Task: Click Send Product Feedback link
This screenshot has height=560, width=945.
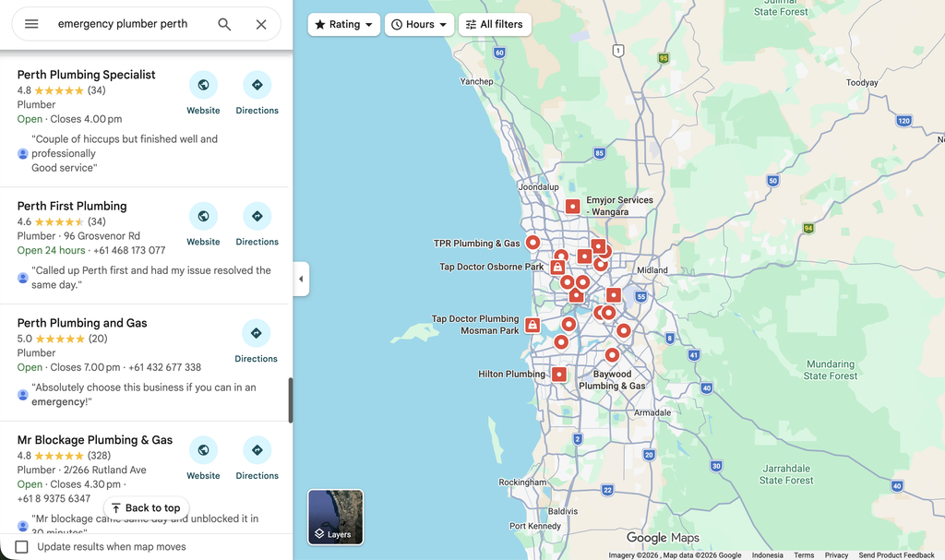Action: pos(896,555)
